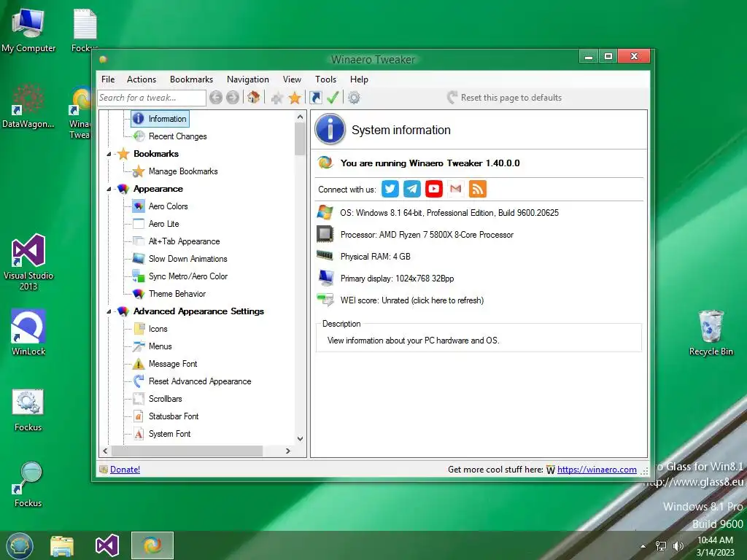Click the gold bookmarks star toolbar icon
Screen dimensions: 747x560
[x=295, y=98]
